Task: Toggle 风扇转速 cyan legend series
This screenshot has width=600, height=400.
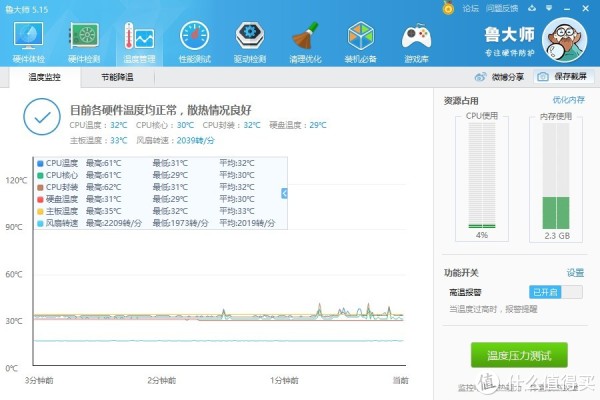Action: tap(40, 223)
